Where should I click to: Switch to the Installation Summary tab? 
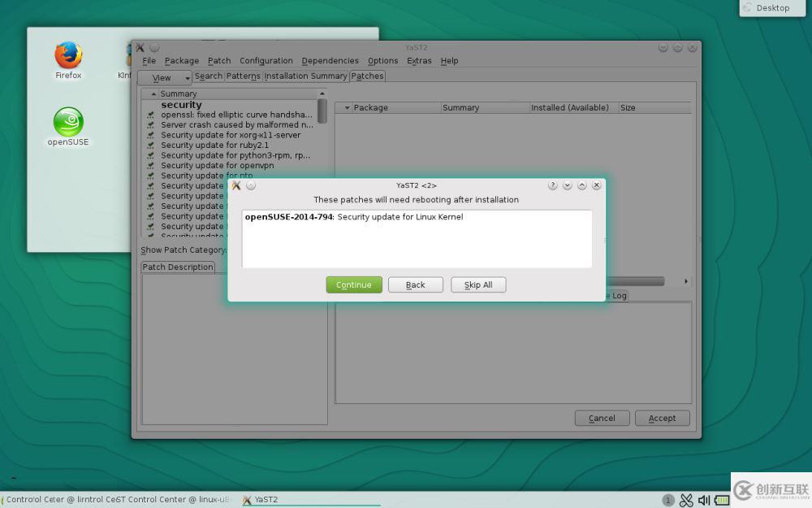click(x=305, y=76)
